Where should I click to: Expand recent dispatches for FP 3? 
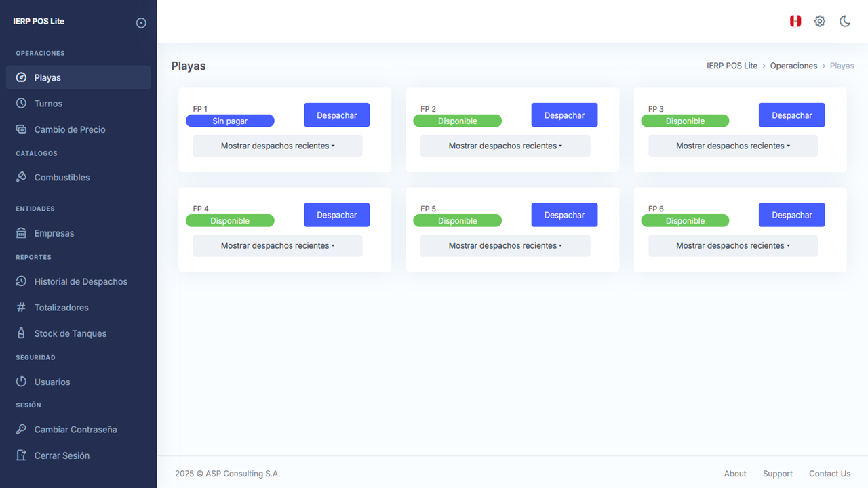pyautogui.click(x=732, y=146)
